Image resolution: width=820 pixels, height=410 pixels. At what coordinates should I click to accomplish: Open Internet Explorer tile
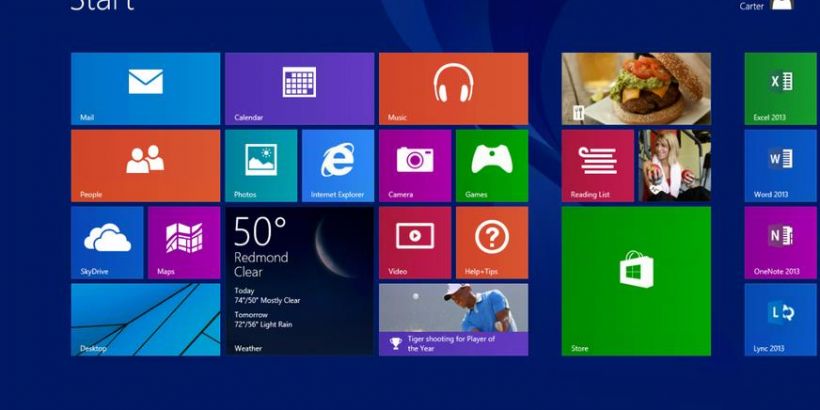click(337, 165)
